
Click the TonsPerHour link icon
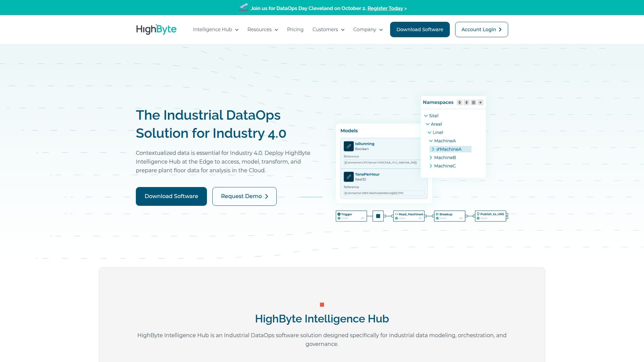(x=349, y=177)
